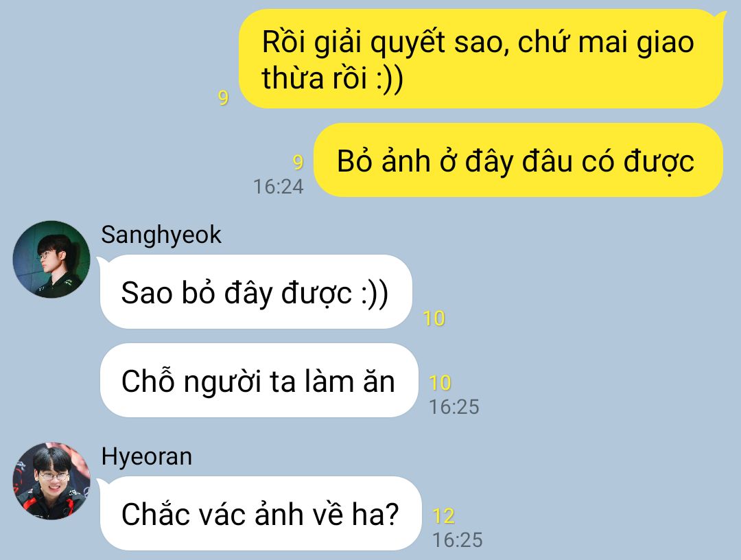
Task: Tap unread count 12 beside Hyeoran's message
Action: 443,516
